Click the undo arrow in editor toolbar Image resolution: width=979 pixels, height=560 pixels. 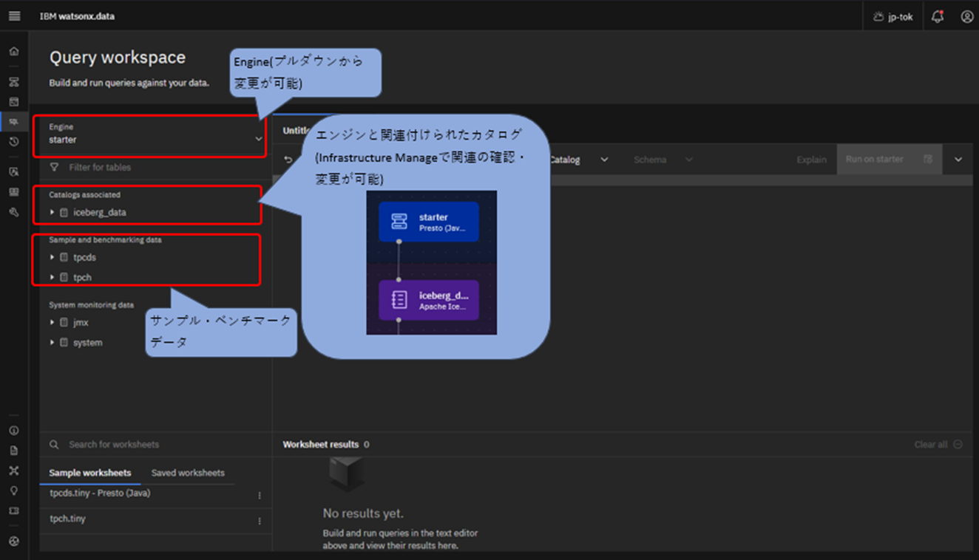point(288,160)
